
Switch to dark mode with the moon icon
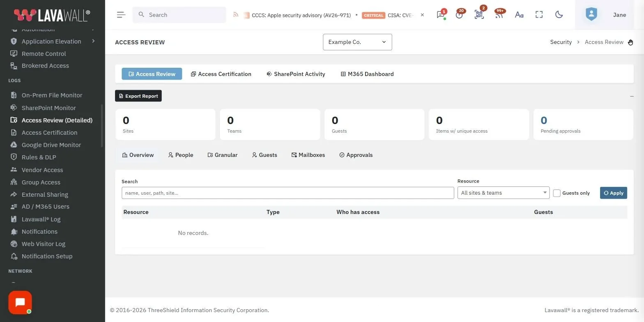click(x=559, y=15)
